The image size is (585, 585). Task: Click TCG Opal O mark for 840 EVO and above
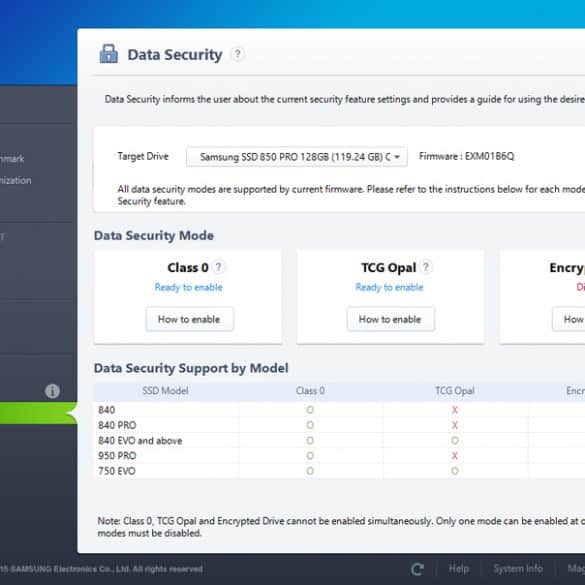[x=455, y=441]
